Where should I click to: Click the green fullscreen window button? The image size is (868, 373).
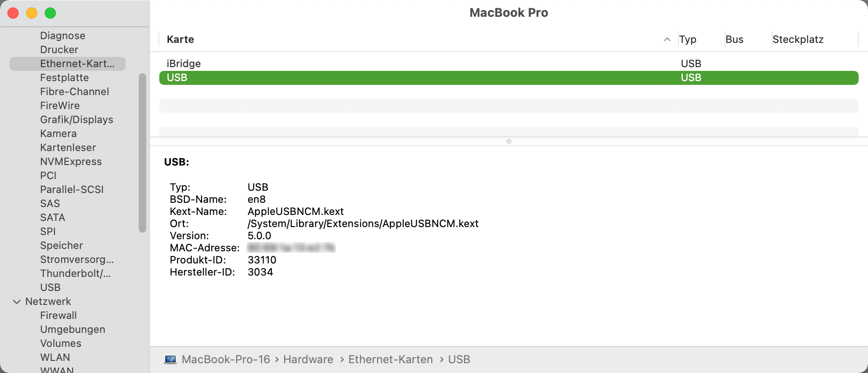tap(50, 14)
